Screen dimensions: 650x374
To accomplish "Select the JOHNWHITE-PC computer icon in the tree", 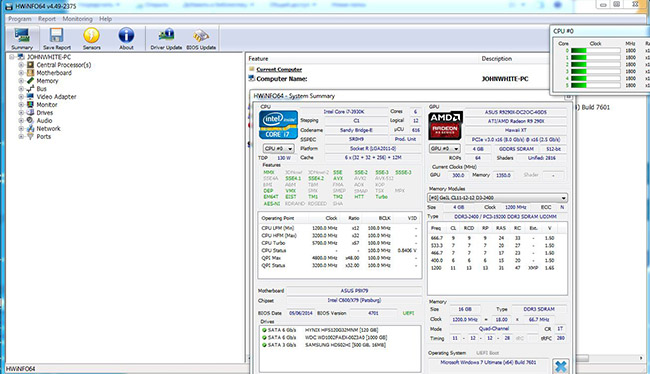I will [x=21, y=57].
